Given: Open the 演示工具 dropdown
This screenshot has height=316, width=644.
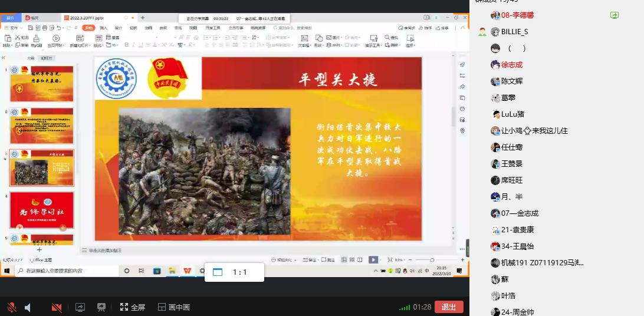Looking at the screenshot, I should (373, 45).
